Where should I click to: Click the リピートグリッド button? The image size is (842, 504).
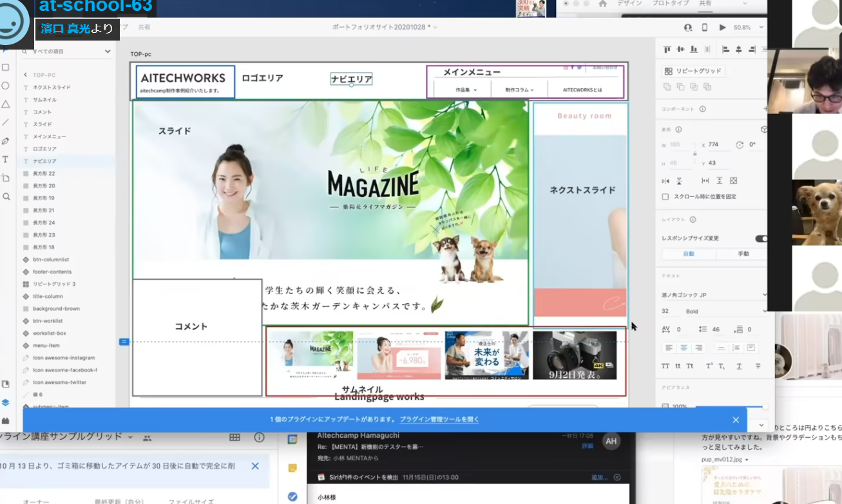694,71
